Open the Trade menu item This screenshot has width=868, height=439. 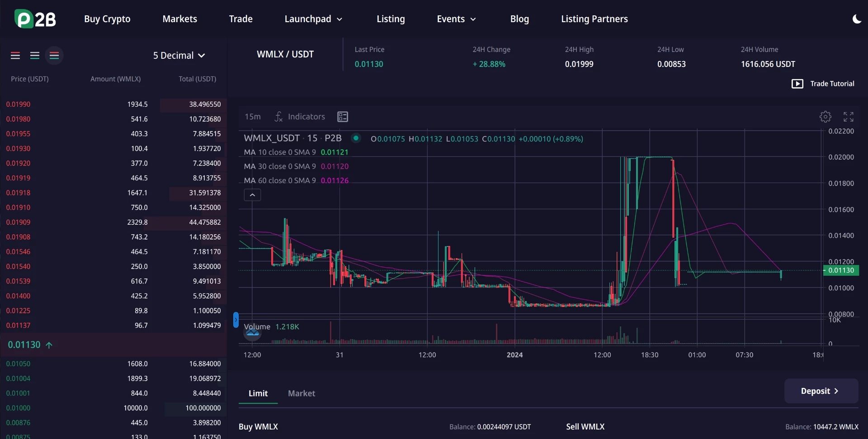pyautogui.click(x=241, y=19)
